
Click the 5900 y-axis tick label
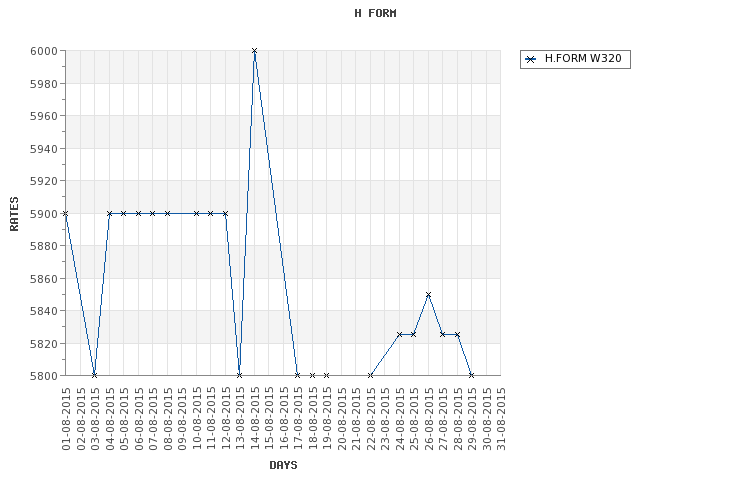tap(44, 214)
